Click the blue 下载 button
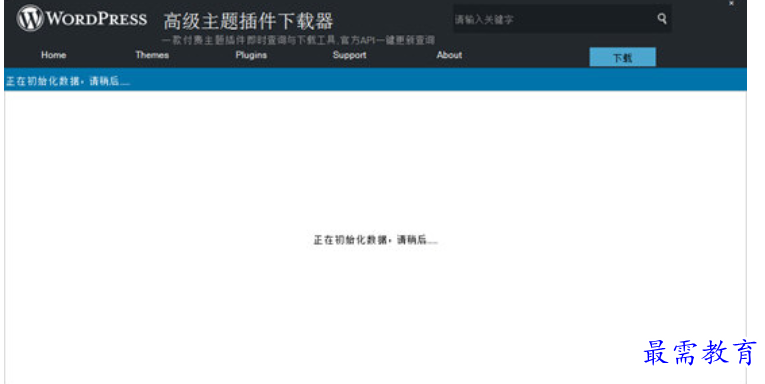 tap(623, 57)
